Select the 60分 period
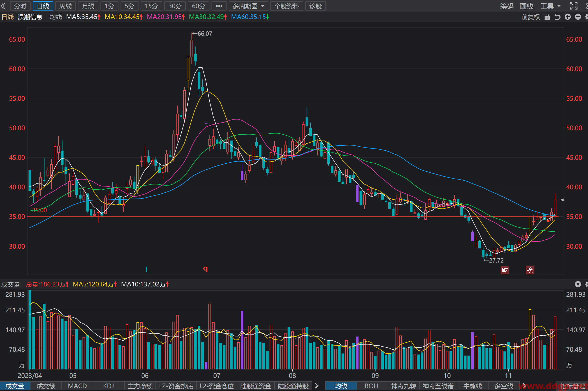Screen dimensions: 588x391 (199, 6)
